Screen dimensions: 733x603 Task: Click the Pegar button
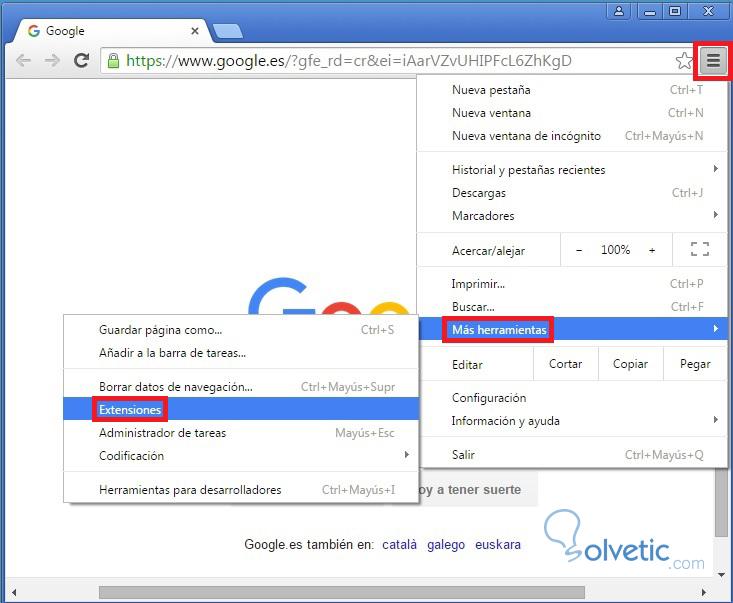click(695, 364)
